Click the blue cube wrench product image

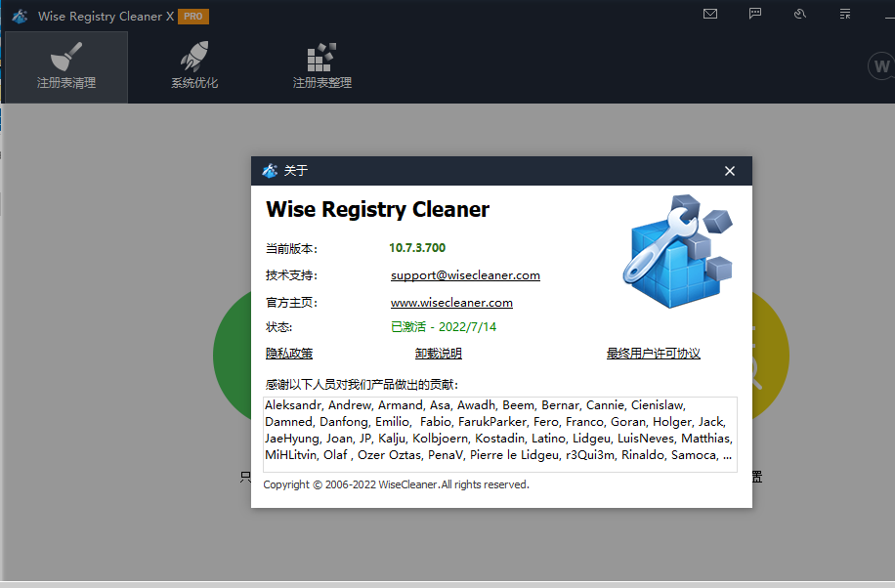(x=678, y=251)
